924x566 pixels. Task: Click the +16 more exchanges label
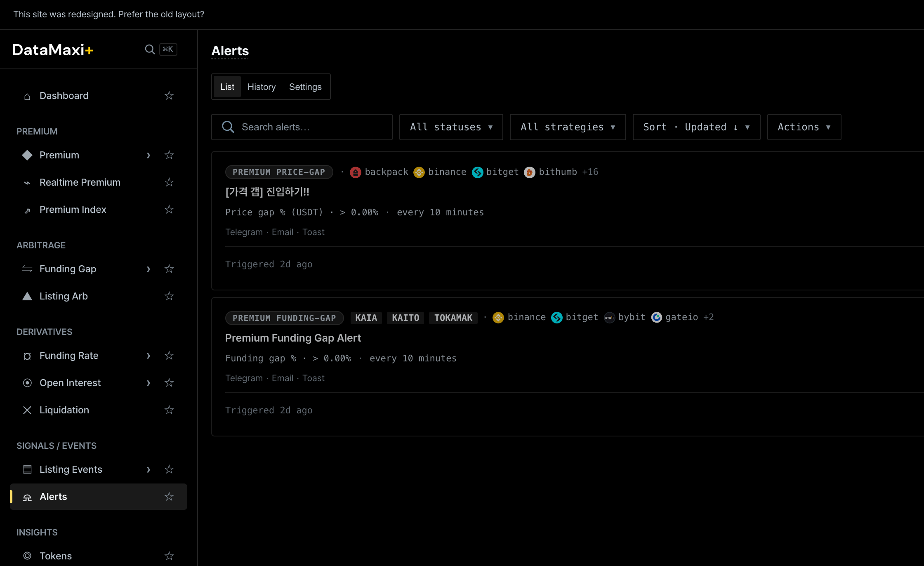point(590,172)
